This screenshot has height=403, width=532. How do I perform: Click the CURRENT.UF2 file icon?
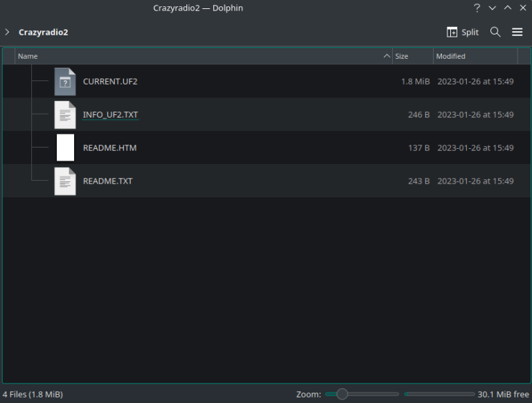65,82
